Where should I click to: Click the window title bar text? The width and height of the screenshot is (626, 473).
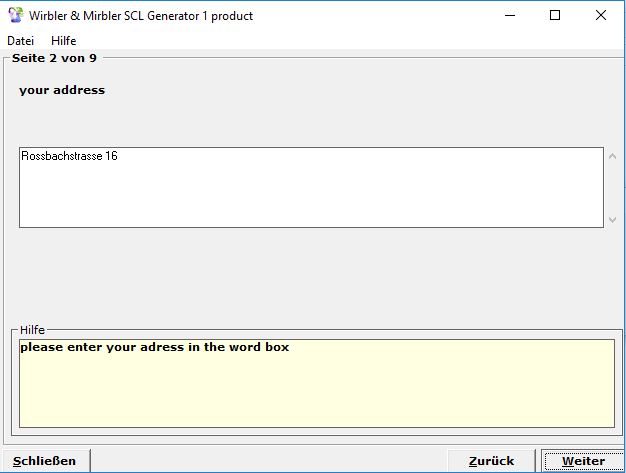pyautogui.click(x=141, y=16)
